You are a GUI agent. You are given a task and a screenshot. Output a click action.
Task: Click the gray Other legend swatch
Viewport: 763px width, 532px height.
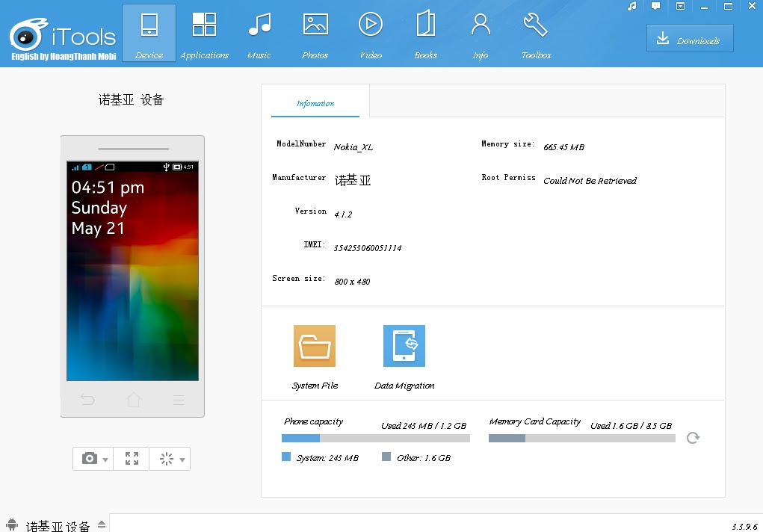tap(386, 457)
